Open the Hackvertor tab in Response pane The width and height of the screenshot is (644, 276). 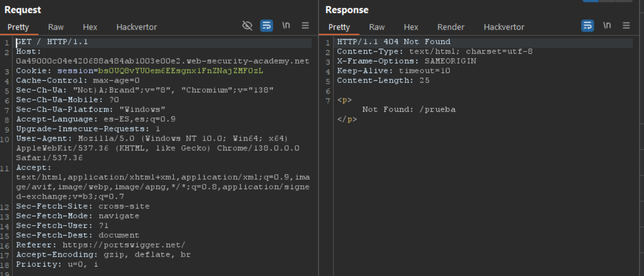[504, 27]
